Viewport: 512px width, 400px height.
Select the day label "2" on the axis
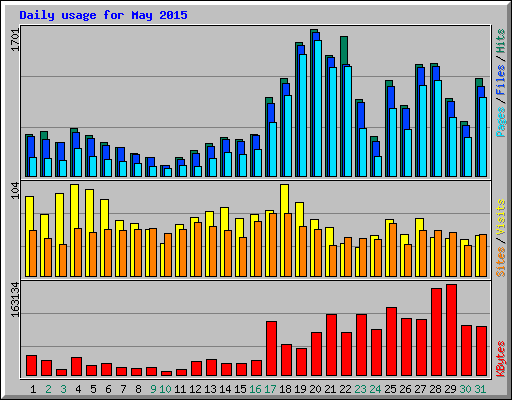[x=48, y=389]
